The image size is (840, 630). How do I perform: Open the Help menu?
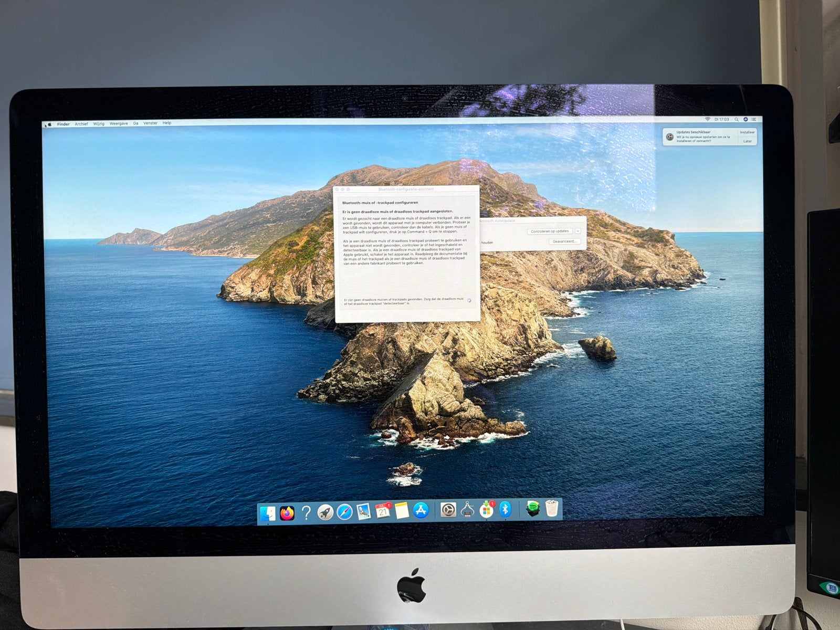pos(167,123)
